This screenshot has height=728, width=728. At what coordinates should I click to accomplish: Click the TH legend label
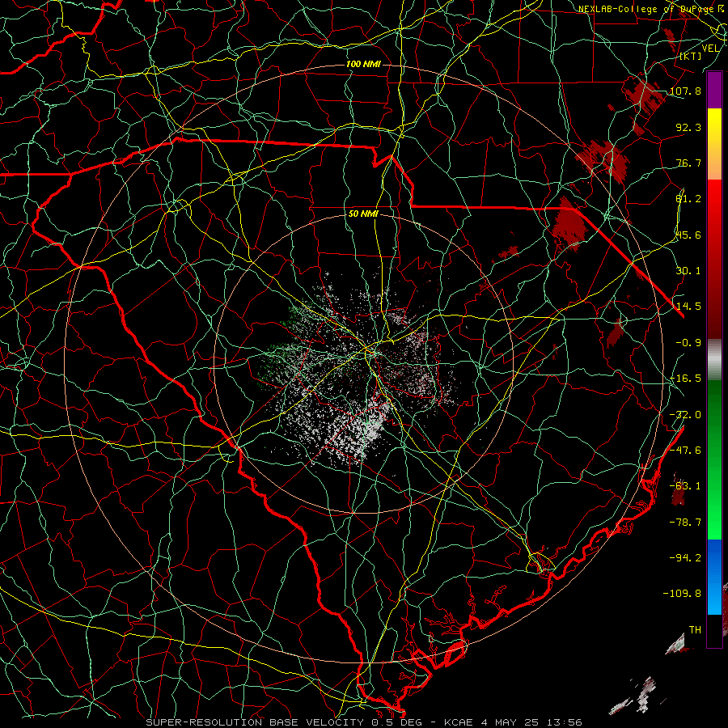pos(695,629)
